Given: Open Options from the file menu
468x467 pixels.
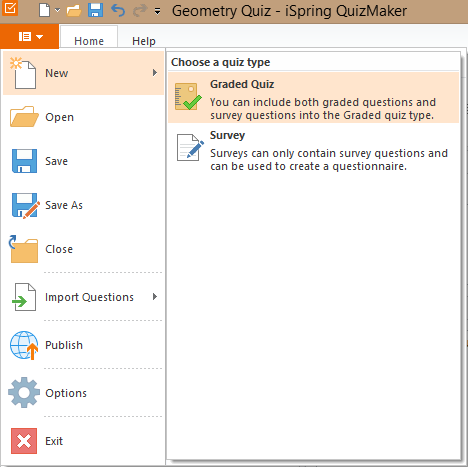Looking at the screenshot, I should click(x=83, y=393).
